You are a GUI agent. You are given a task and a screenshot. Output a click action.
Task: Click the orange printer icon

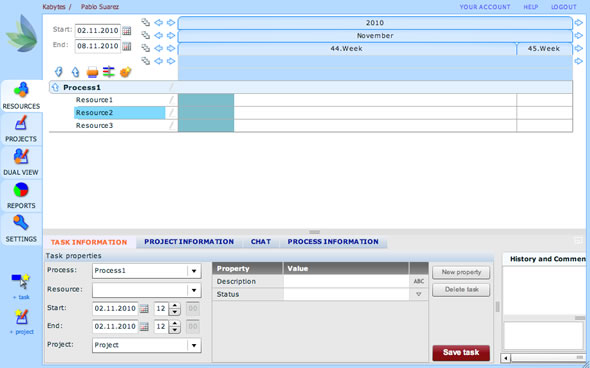pos(92,71)
